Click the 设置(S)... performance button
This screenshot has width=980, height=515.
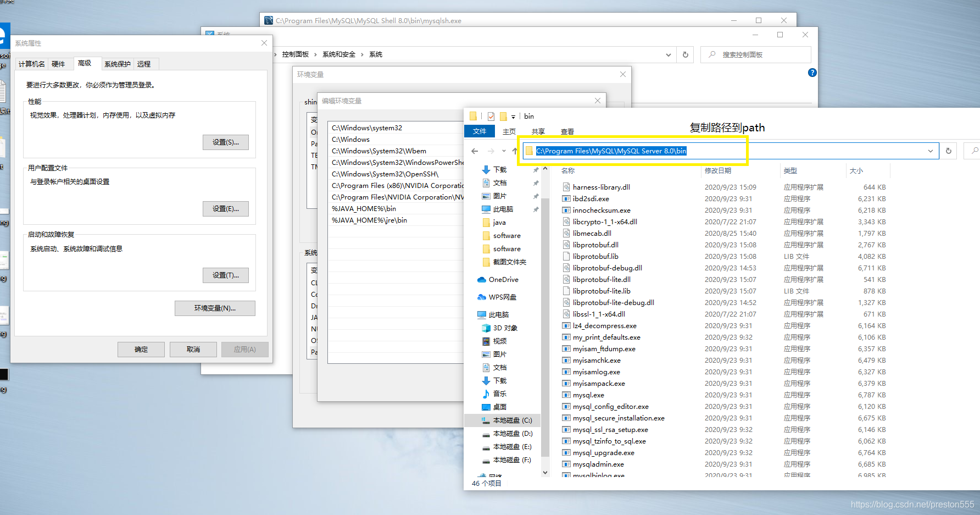(x=226, y=142)
